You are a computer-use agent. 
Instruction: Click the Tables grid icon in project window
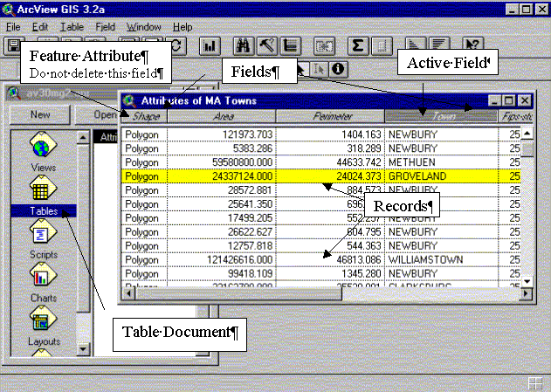[43, 189]
